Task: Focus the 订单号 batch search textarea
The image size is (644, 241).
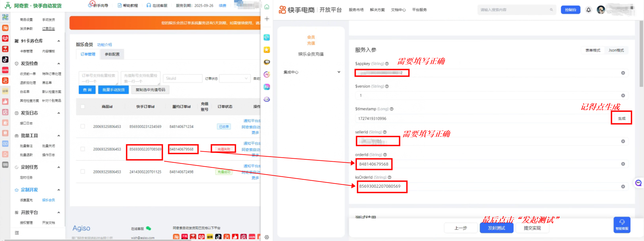Action: pyautogui.click(x=98, y=78)
